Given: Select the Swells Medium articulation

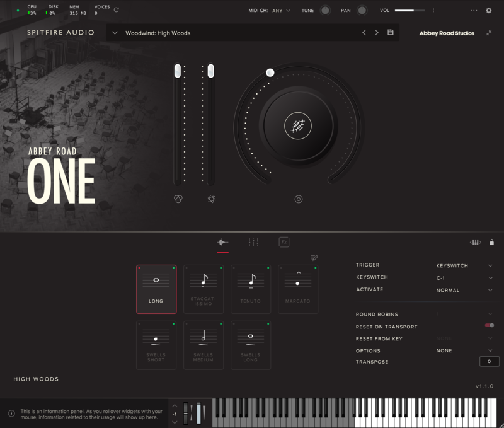Looking at the screenshot, I should point(203,345).
